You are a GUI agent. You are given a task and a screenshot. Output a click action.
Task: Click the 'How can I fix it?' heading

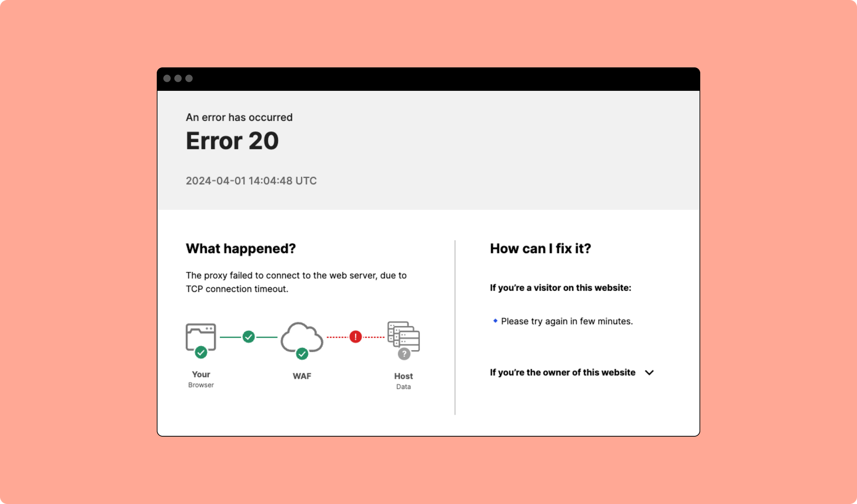(540, 249)
